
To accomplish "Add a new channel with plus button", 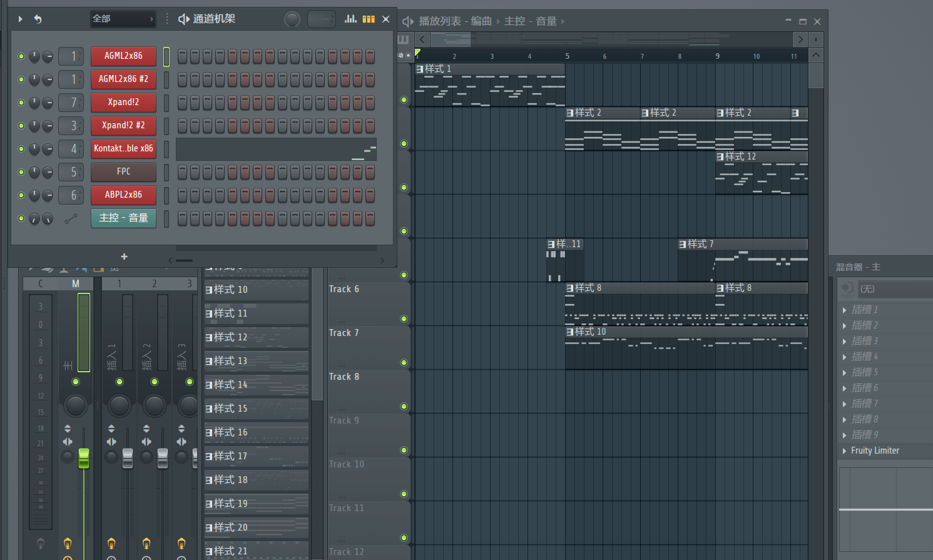I will coord(124,257).
